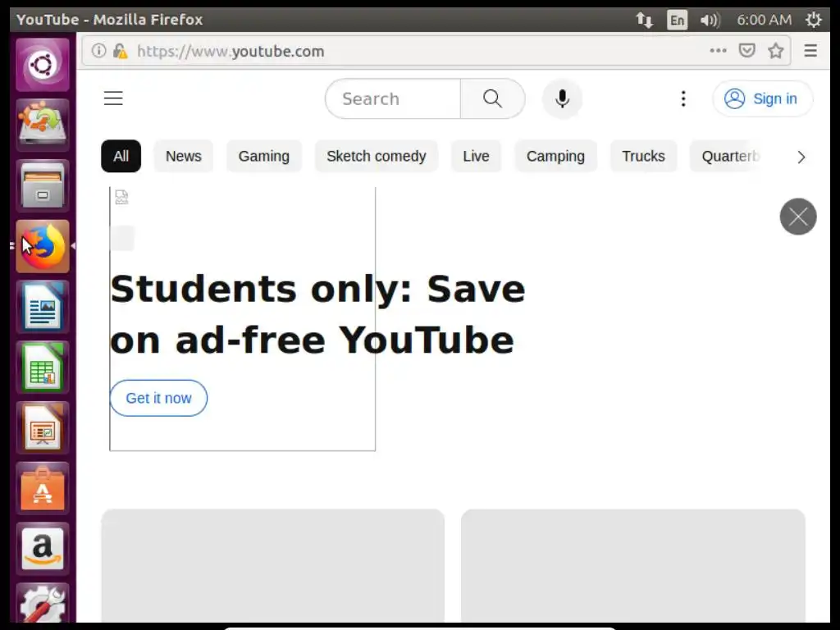Click the Firefox launcher icon

click(43, 246)
